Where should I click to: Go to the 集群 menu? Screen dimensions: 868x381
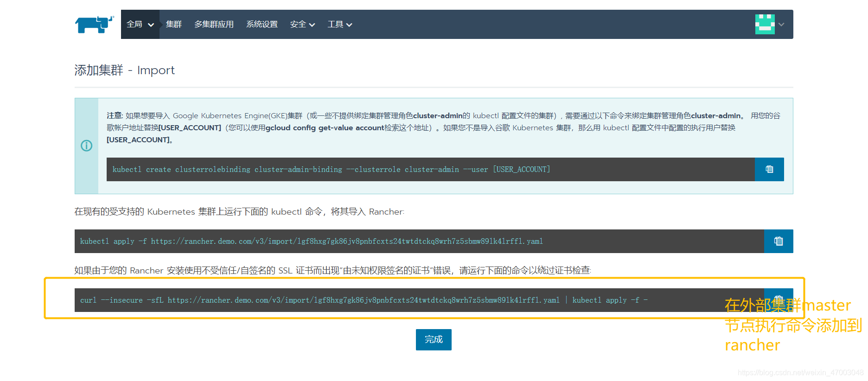pos(174,25)
